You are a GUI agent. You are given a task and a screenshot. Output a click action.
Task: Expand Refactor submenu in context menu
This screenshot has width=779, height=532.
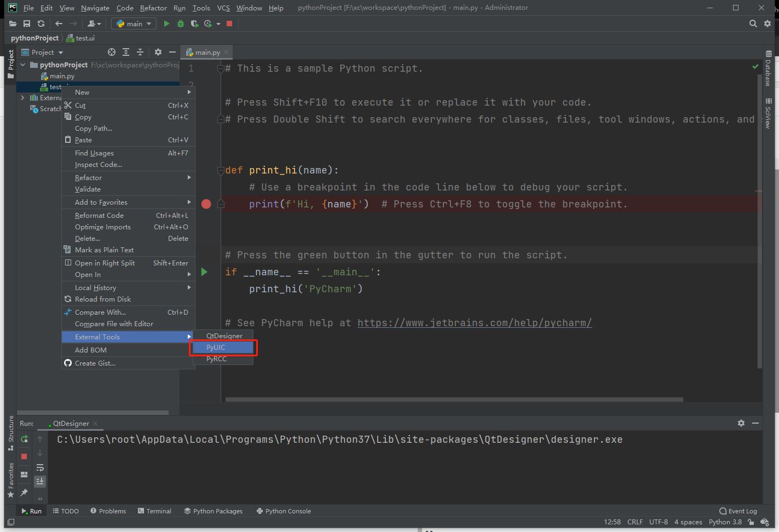pos(128,177)
